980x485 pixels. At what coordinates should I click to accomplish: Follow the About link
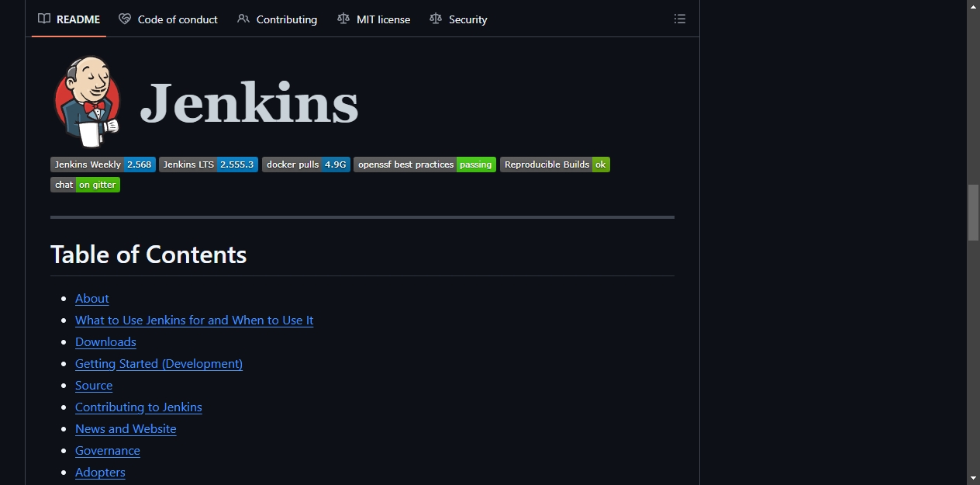(x=91, y=299)
